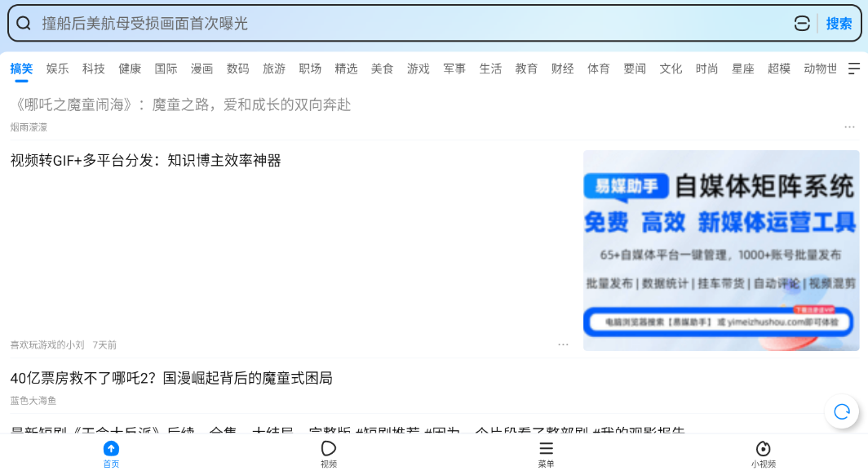Switch to the 娱乐 tab

coord(58,69)
